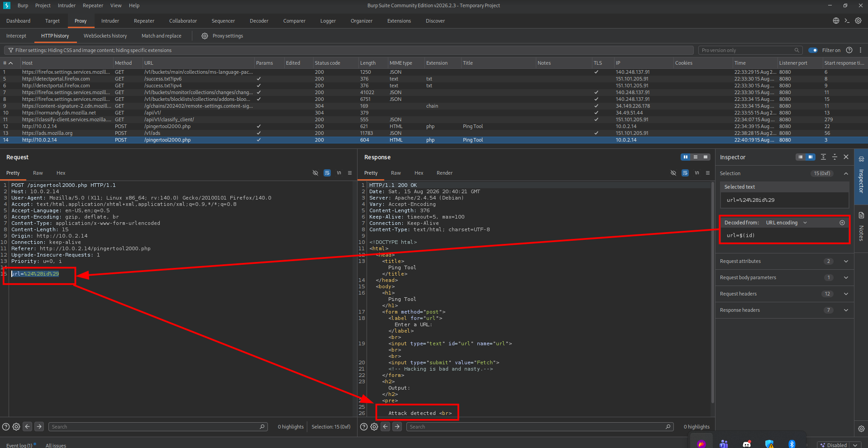Screen dimensions: 868x448
Task: Go to previous match in Request search
Action: [x=28, y=427]
